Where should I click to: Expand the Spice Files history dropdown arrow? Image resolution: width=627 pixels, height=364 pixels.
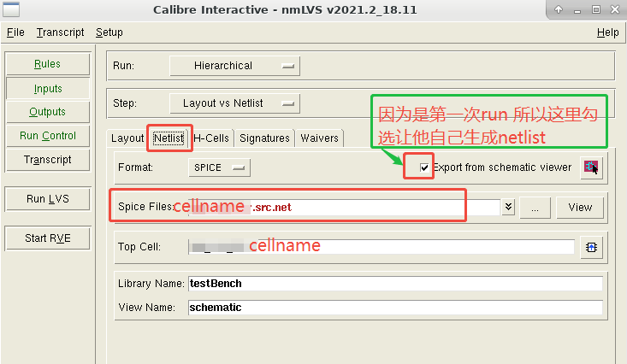pos(508,207)
